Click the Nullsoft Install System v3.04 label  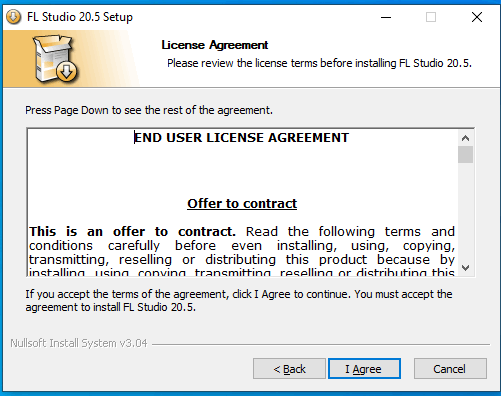pos(79,343)
